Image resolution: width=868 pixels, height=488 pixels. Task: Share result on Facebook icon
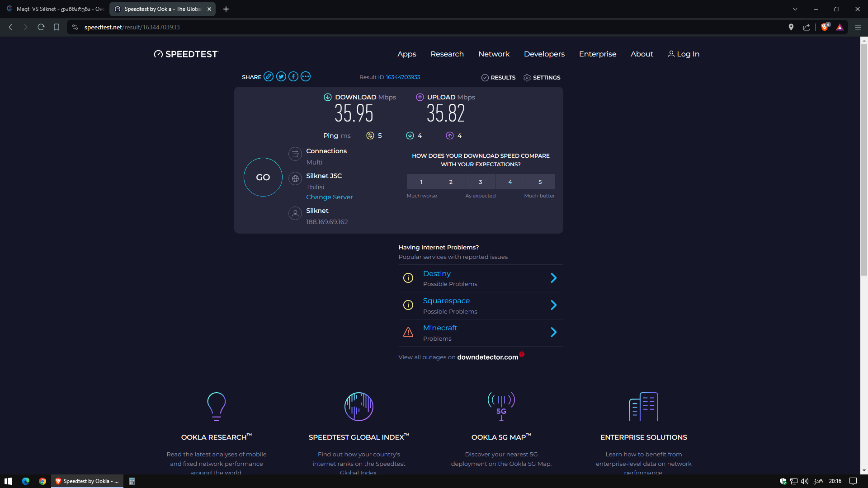point(293,76)
